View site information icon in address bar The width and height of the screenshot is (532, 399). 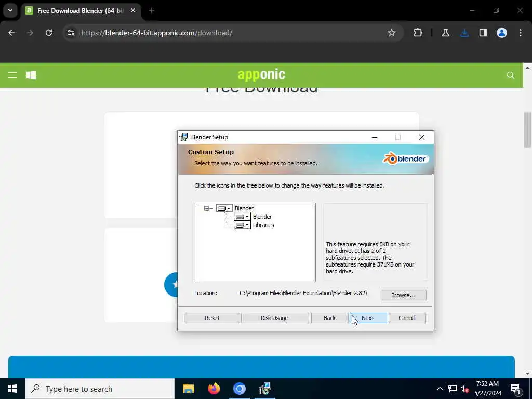[71, 33]
